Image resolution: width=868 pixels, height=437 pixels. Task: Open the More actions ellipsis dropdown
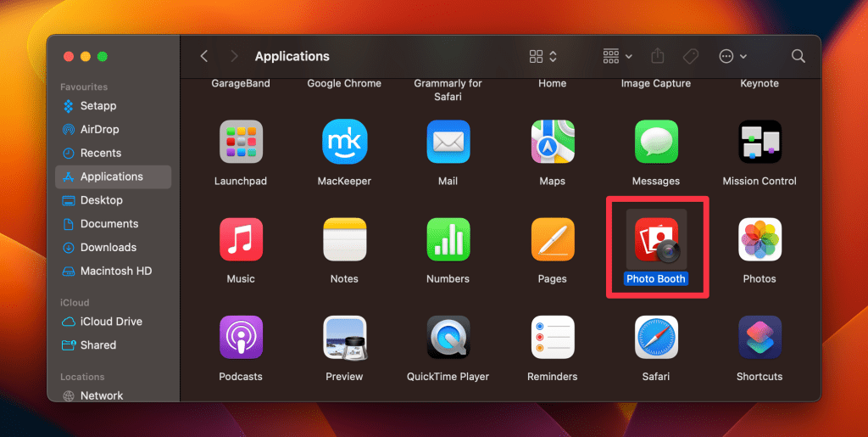coord(732,56)
